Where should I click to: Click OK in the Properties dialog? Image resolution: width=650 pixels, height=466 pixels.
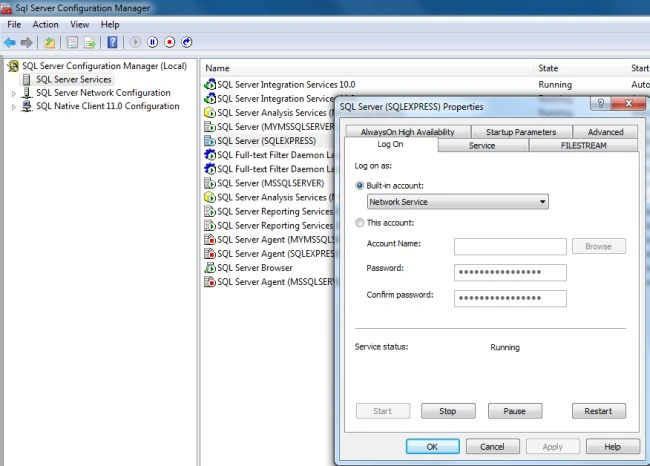pyautogui.click(x=433, y=447)
